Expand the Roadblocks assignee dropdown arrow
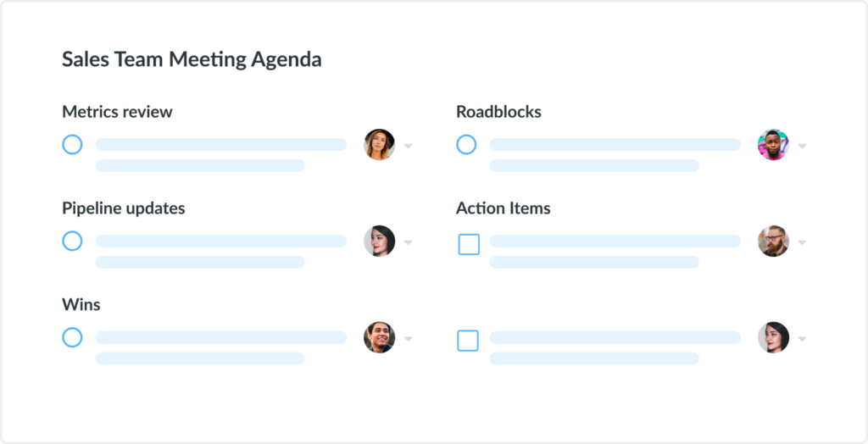Viewport: 868px width, 444px height. click(x=802, y=146)
